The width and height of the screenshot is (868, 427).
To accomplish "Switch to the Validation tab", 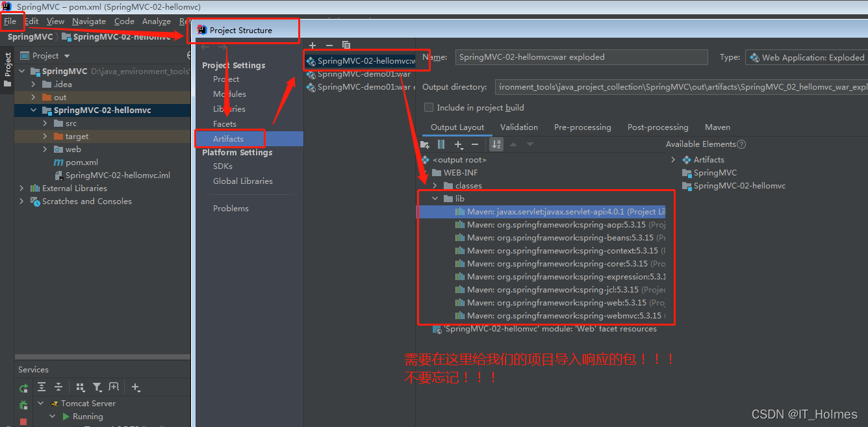I will click(x=519, y=127).
